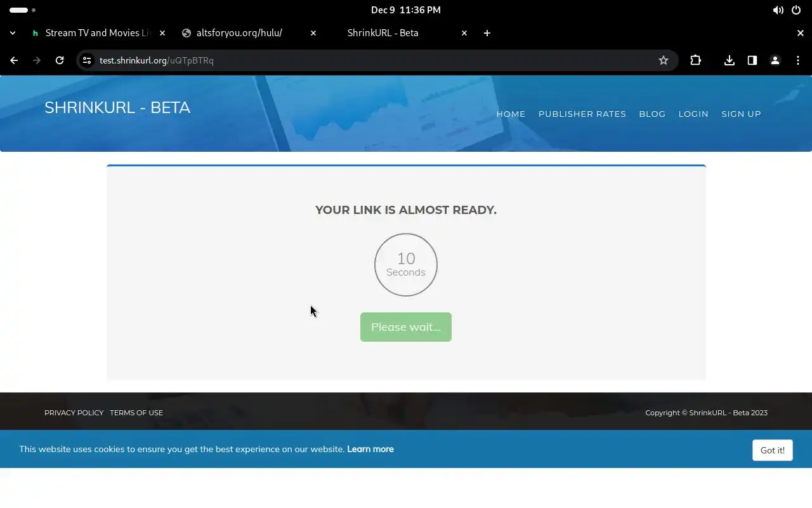Image resolution: width=812 pixels, height=508 pixels.
Task: Go to HOME in site navigation
Action: point(511,114)
